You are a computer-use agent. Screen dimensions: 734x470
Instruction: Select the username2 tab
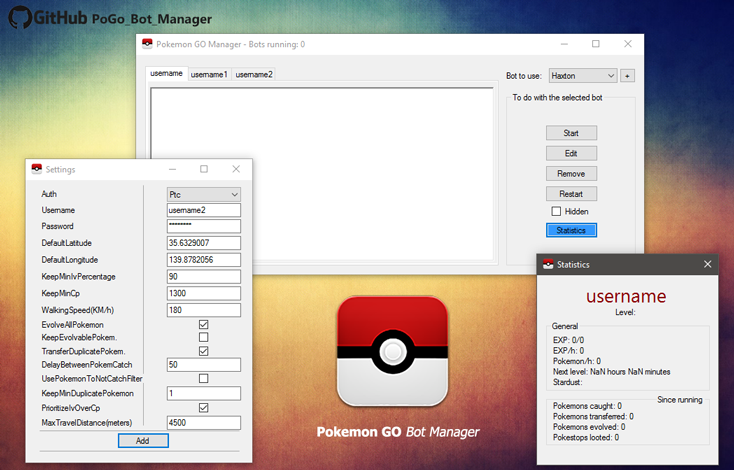(x=254, y=74)
